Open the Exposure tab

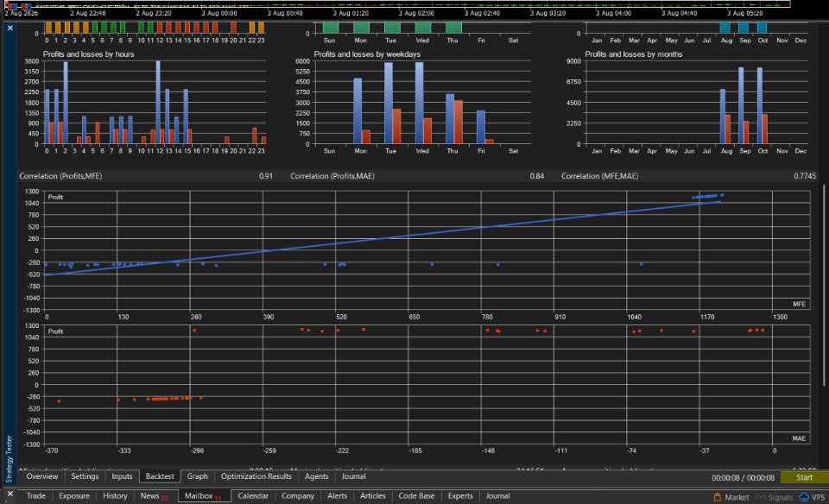tap(74, 496)
